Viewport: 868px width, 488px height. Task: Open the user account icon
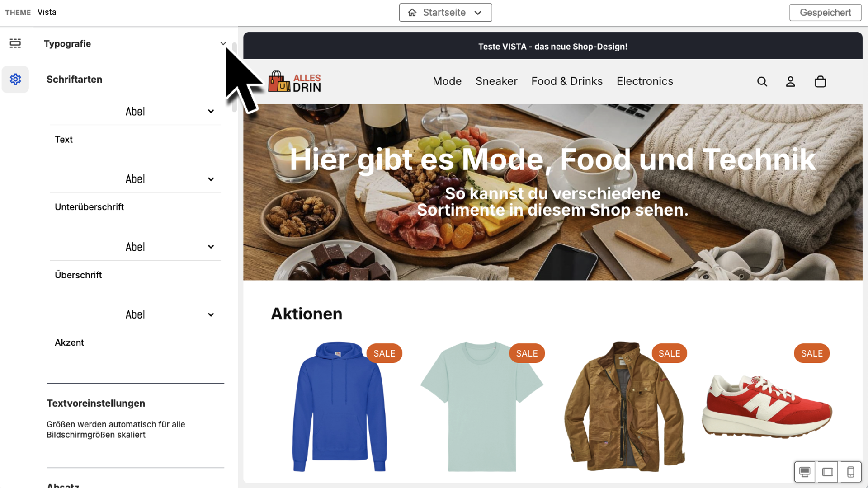point(790,82)
